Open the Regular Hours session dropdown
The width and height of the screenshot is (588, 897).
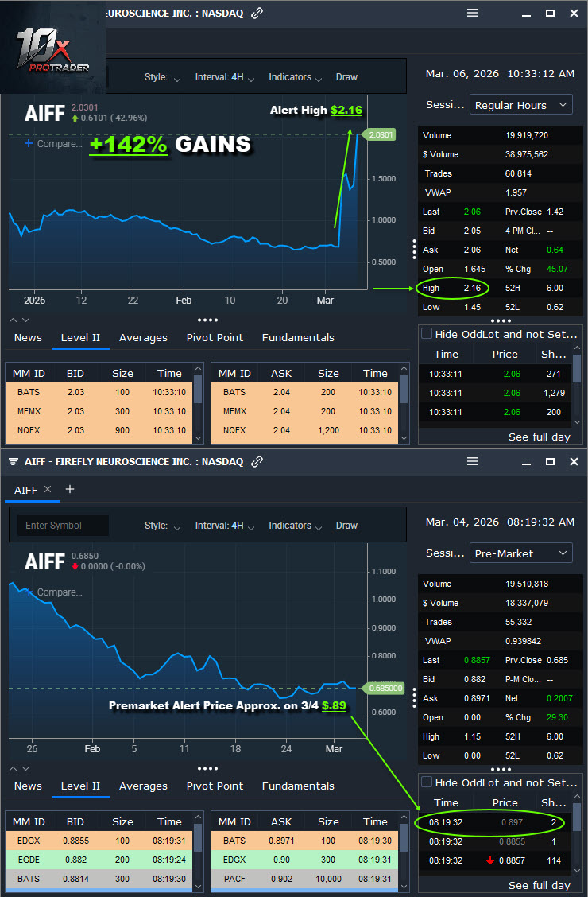(521, 105)
